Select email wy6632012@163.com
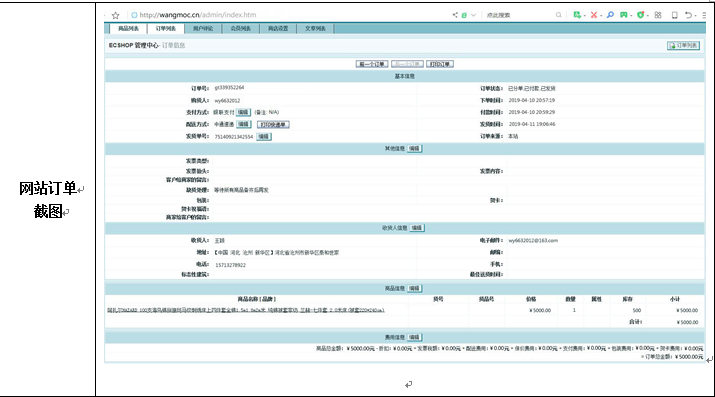The width and height of the screenshot is (715, 397). (533, 241)
